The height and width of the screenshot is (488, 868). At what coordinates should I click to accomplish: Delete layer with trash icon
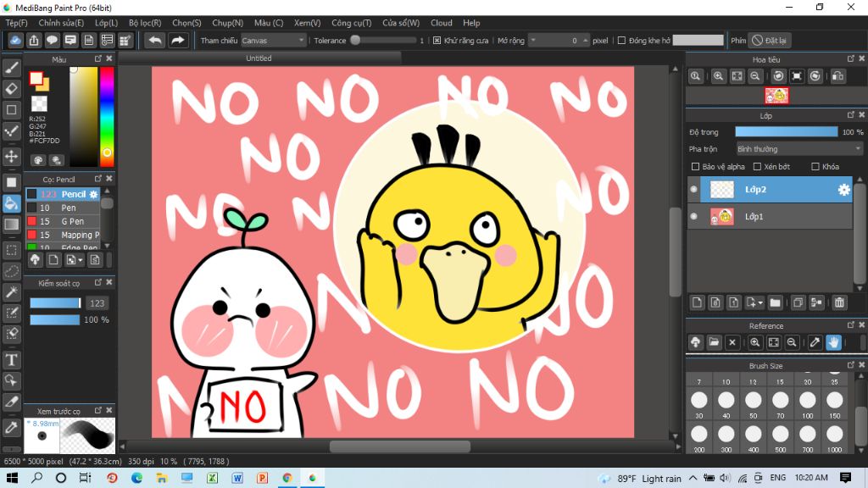click(x=840, y=302)
